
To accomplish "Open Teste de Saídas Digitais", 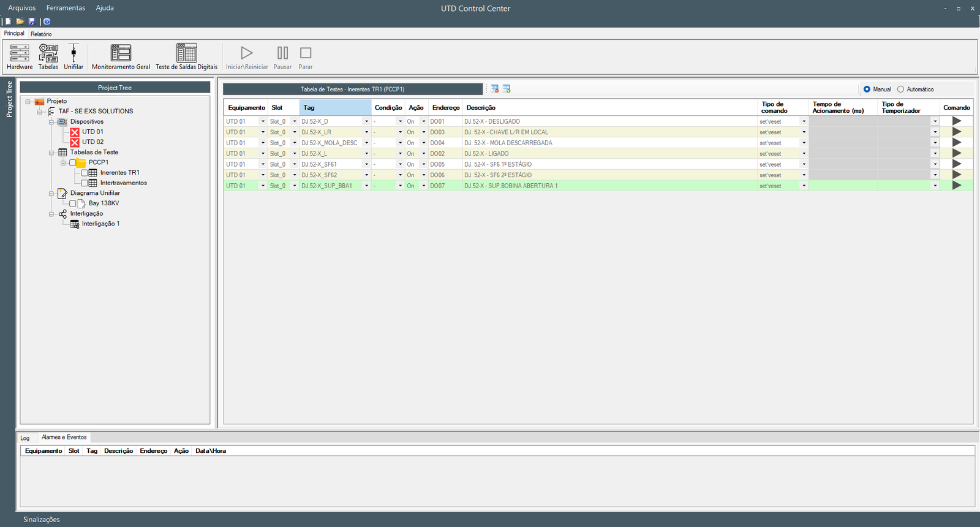I will click(186, 57).
